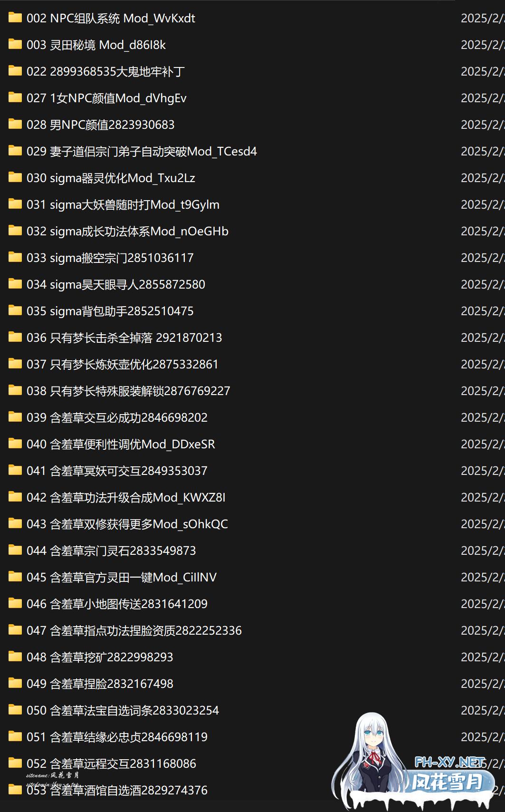Select folder icon beside 044 含羞草宗门灵石

click(x=15, y=551)
